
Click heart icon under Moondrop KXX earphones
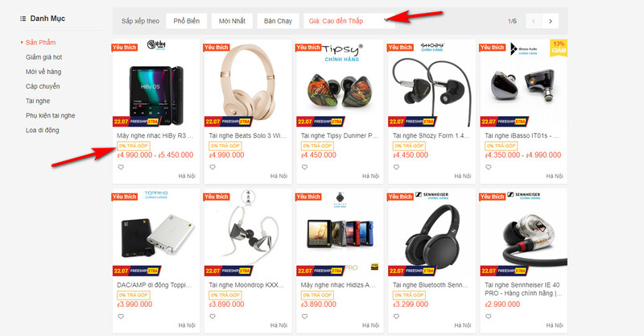pyautogui.click(x=213, y=317)
